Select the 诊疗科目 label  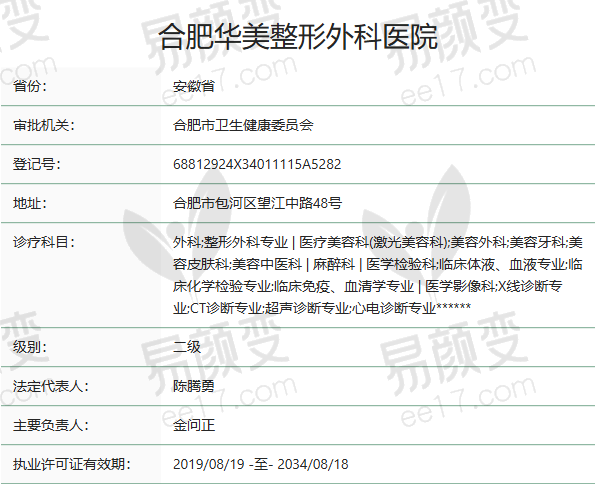click(43, 242)
